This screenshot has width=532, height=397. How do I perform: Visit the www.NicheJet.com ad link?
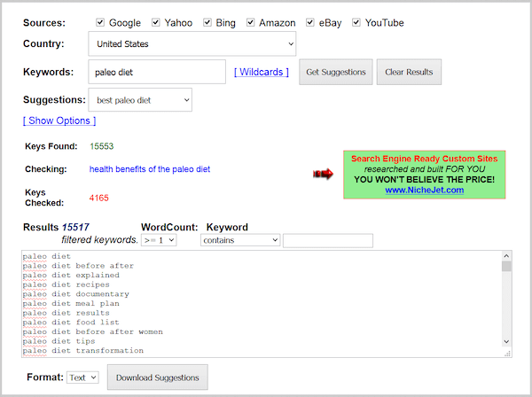(424, 191)
